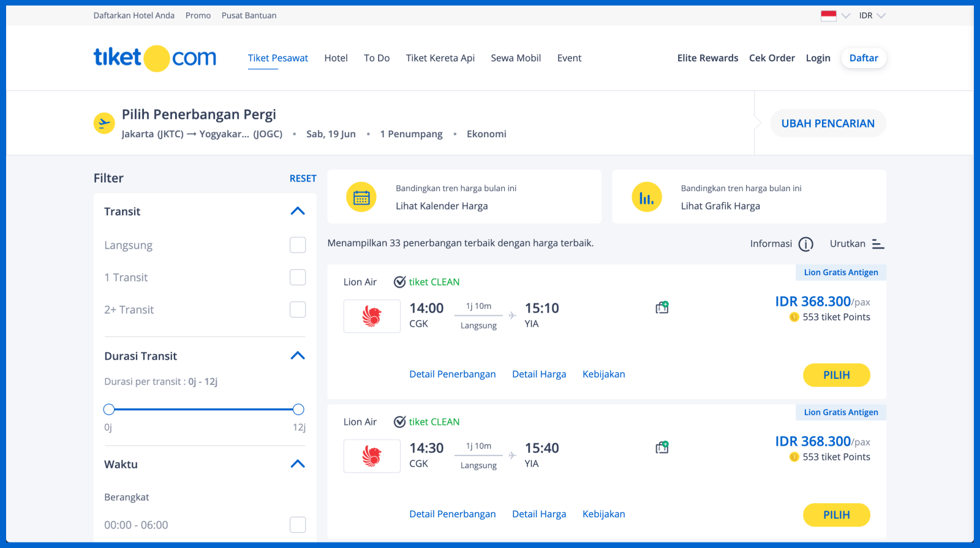Image resolution: width=980 pixels, height=548 pixels.
Task: Enable the Langsung transit filter
Action: (x=298, y=245)
